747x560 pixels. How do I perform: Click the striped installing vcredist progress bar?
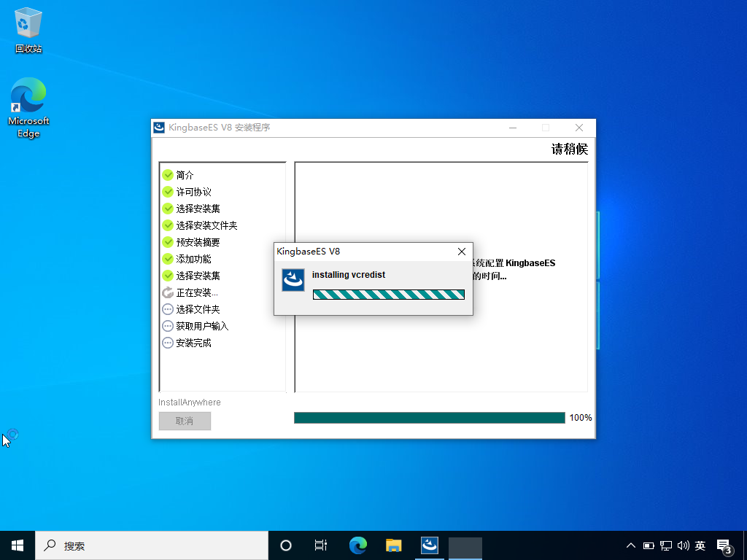click(x=388, y=295)
